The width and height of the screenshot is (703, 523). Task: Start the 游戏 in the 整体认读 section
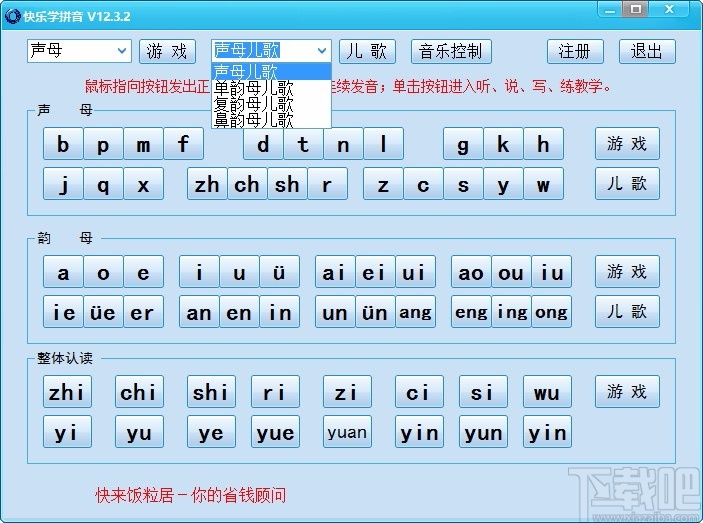tap(627, 391)
